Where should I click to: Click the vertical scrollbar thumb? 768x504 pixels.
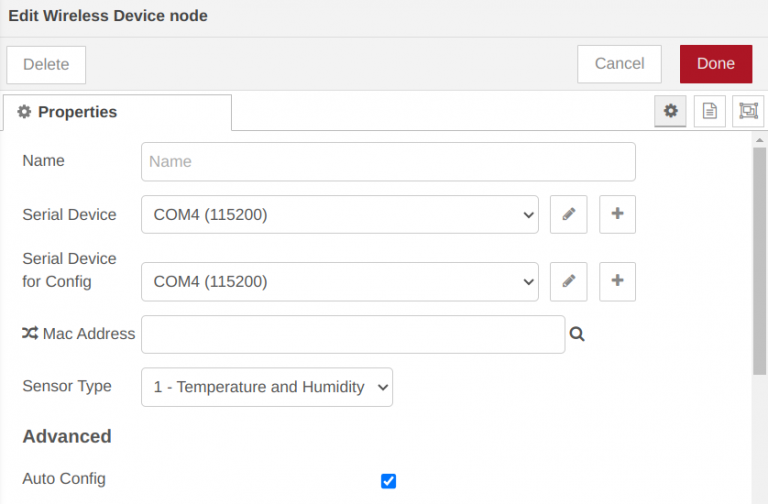[760, 262]
